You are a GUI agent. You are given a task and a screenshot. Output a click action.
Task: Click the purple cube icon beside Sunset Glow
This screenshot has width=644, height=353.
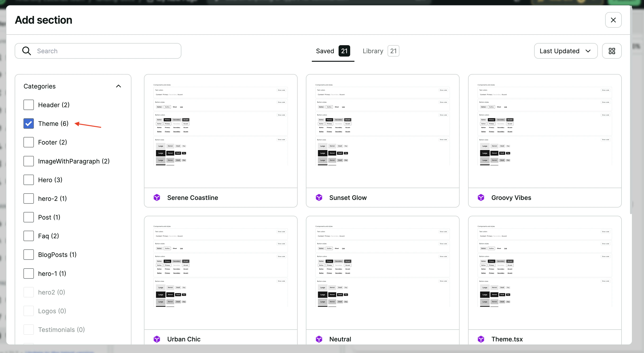click(319, 197)
